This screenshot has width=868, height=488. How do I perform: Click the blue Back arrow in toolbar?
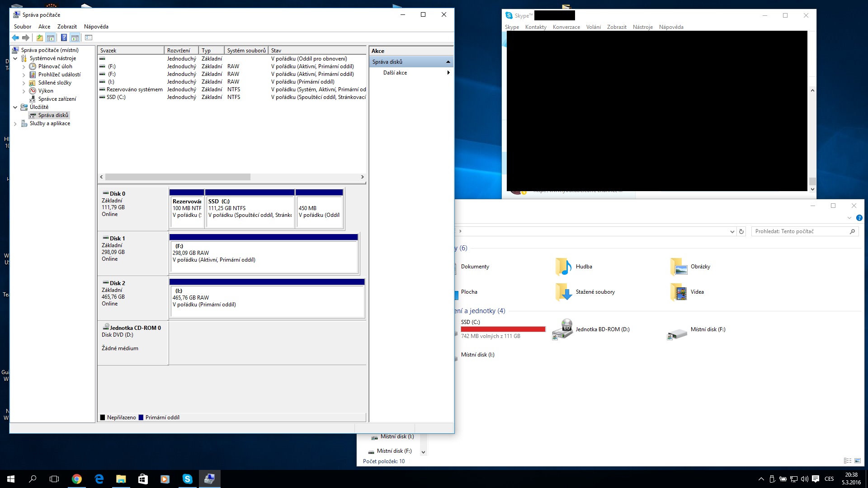(15, 38)
